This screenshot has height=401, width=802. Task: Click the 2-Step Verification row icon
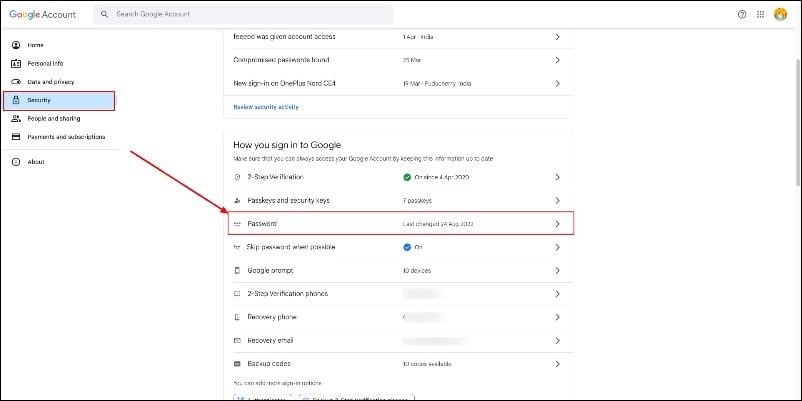pyautogui.click(x=237, y=177)
